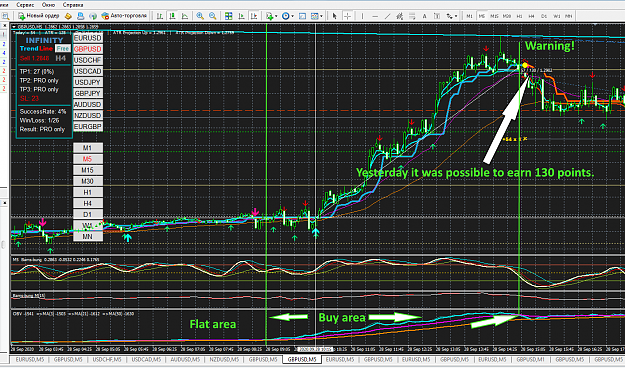Click NZDUSD button in Infinity panel
The image size is (625, 368).
88,116
